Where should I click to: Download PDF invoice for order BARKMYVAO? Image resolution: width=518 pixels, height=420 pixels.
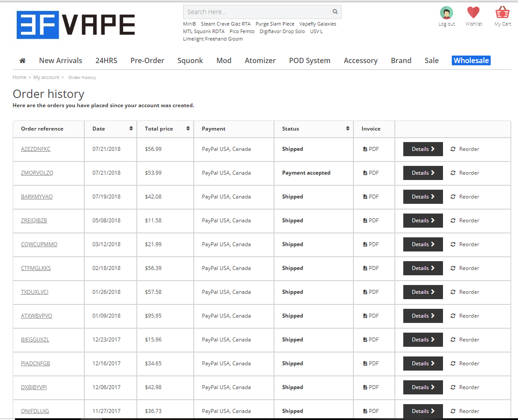coord(371,197)
